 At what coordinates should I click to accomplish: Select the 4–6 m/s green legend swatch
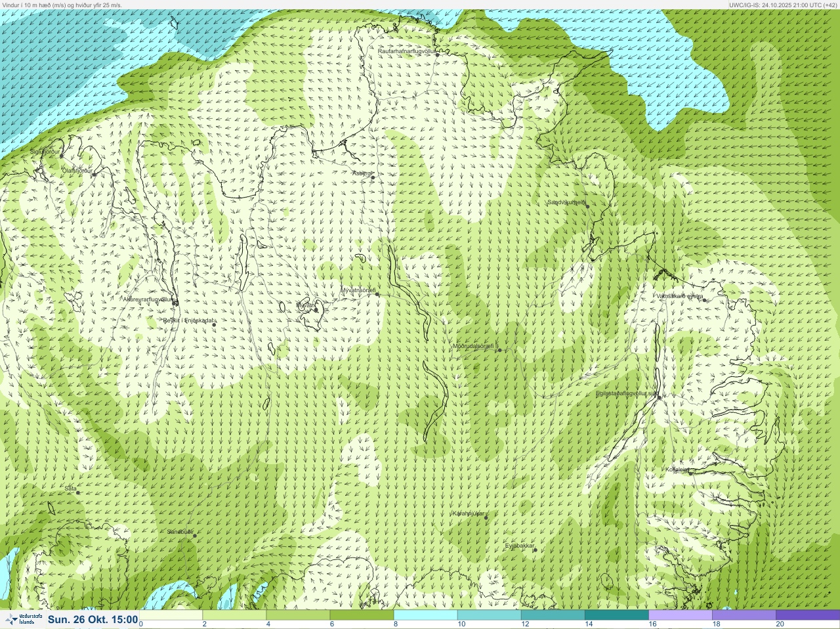tap(298, 615)
